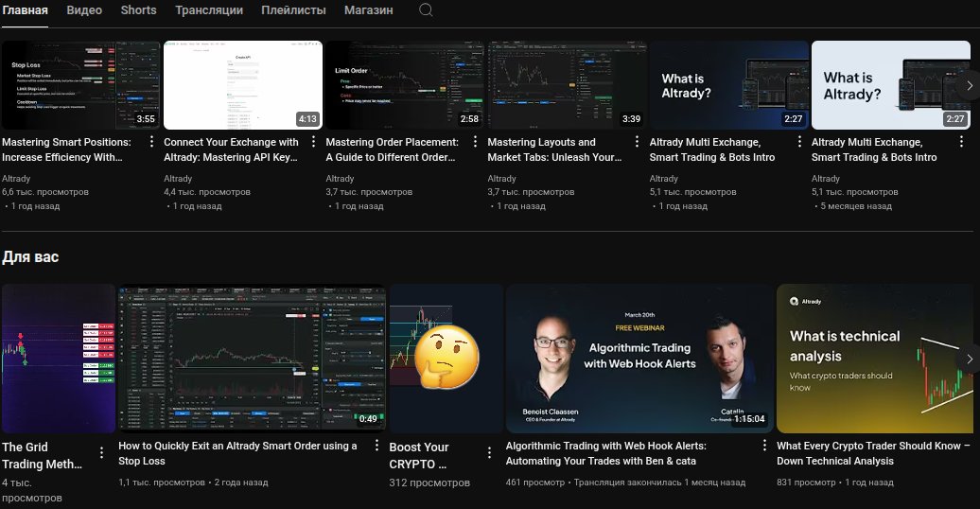Play the Grid Trading short thumbnail
Screen dimensions: 980x509
coord(59,359)
